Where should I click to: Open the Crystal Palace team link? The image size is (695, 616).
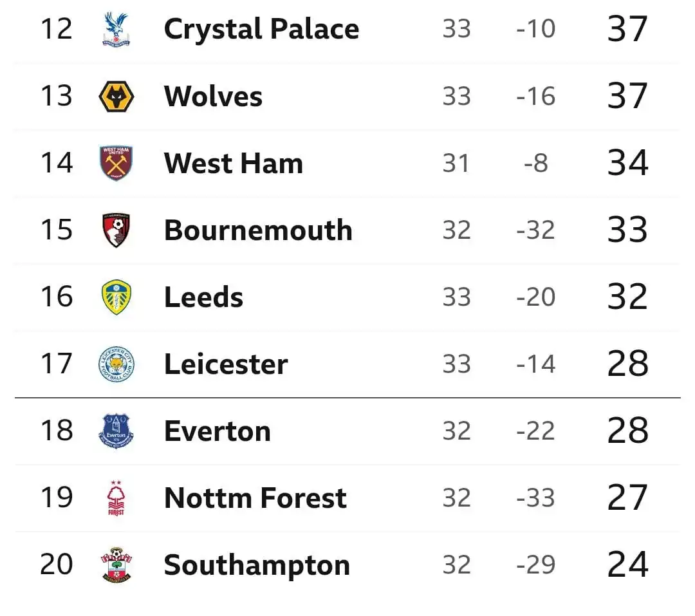click(261, 30)
